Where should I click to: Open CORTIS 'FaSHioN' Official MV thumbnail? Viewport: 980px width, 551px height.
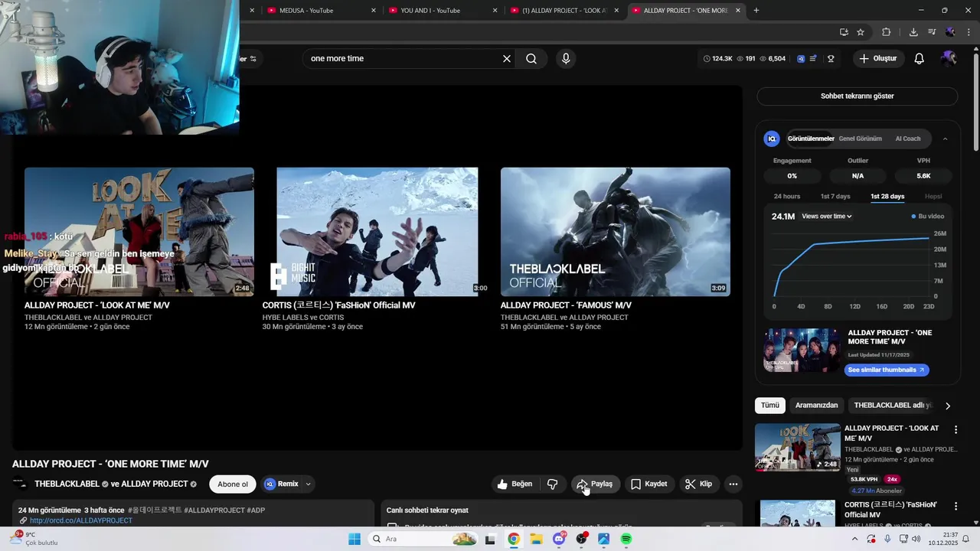coord(377,232)
